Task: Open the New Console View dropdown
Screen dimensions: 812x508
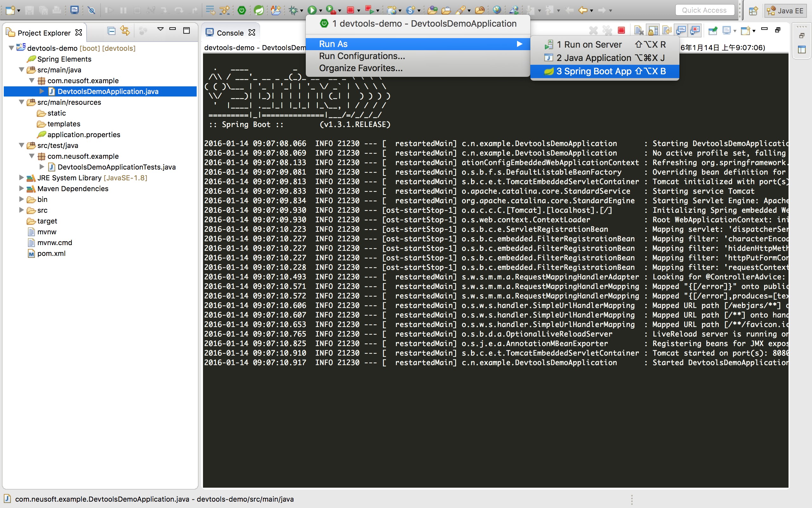Action: tap(754, 31)
